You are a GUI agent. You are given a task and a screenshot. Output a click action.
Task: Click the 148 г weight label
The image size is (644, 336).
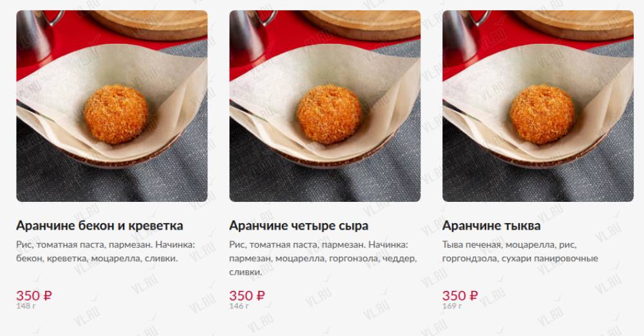(26, 306)
